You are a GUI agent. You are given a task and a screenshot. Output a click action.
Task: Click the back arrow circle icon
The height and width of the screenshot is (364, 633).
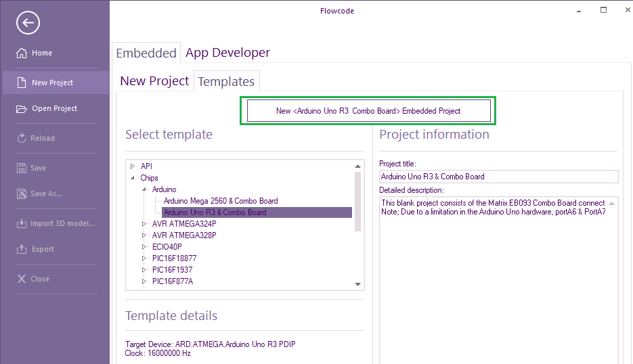tap(28, 22)
